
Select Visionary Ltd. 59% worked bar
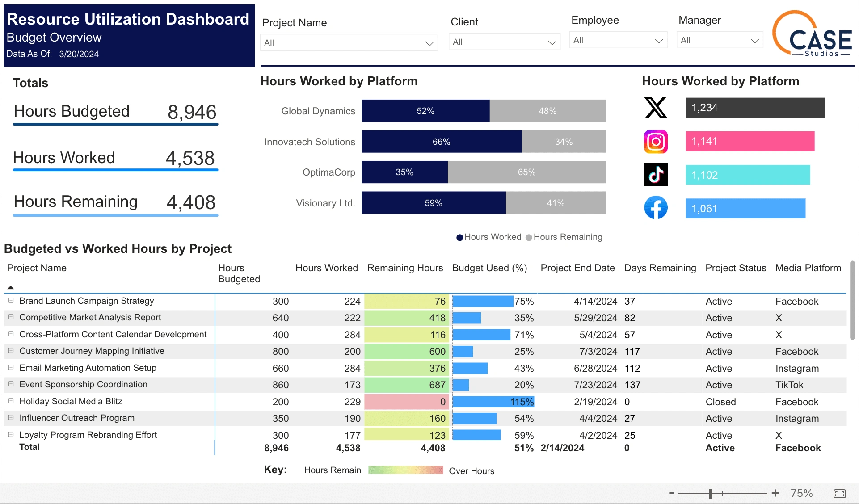click(x=434, y=203)
